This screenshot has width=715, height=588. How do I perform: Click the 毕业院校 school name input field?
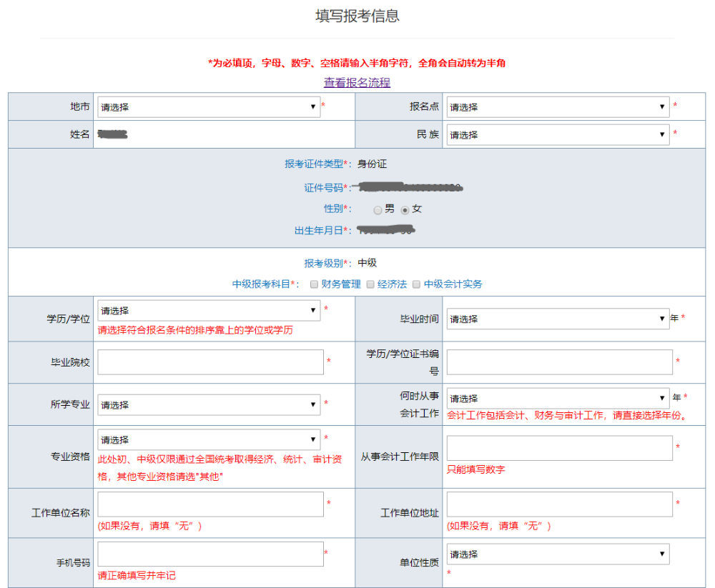coord(211,362)
